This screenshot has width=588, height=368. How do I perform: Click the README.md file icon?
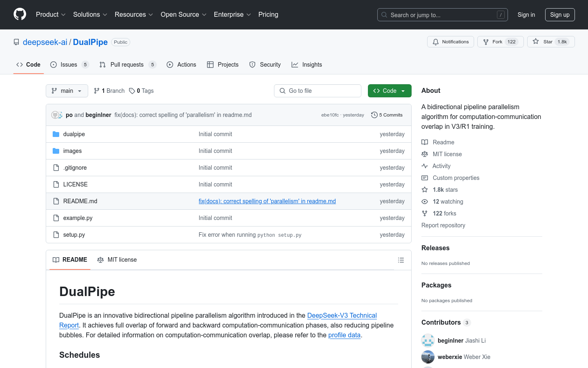[56, 201]
